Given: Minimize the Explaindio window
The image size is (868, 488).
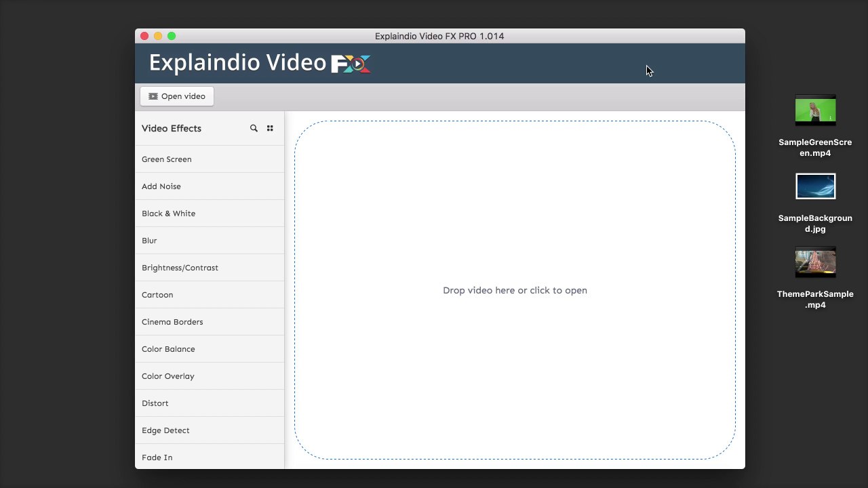Looking at the screenshot, I should point(158,36).
